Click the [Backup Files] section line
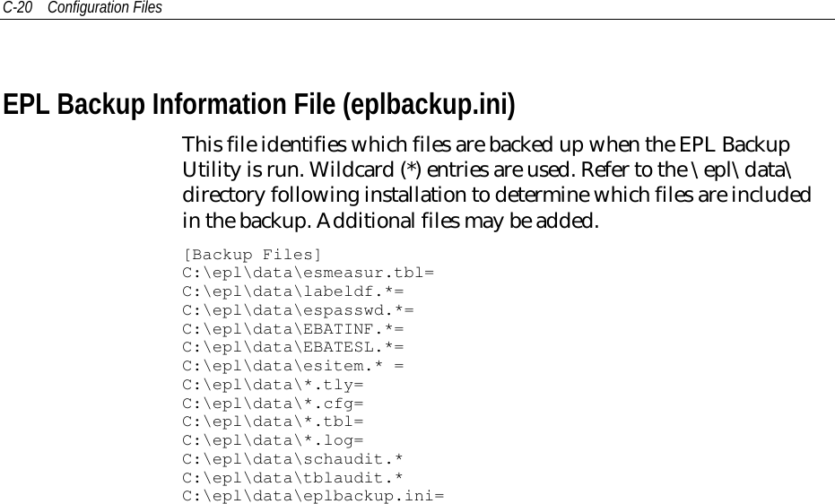This screenshot has height=504, width=835. pyautogui.click(x=252, y=255)
